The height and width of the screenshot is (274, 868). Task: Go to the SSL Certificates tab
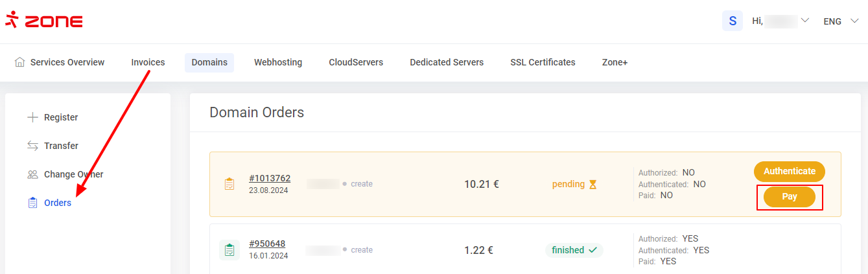coord(543,62)
